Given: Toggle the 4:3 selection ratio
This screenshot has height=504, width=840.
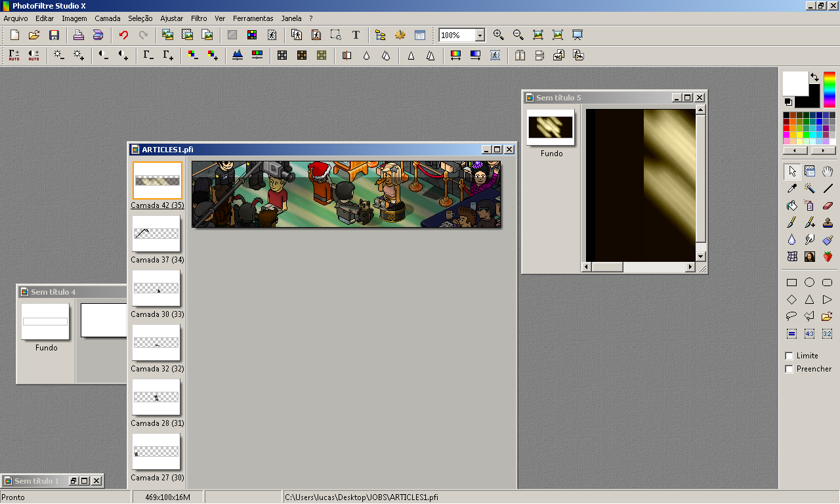Looking at the screenshot, I should tap(809, 333).
